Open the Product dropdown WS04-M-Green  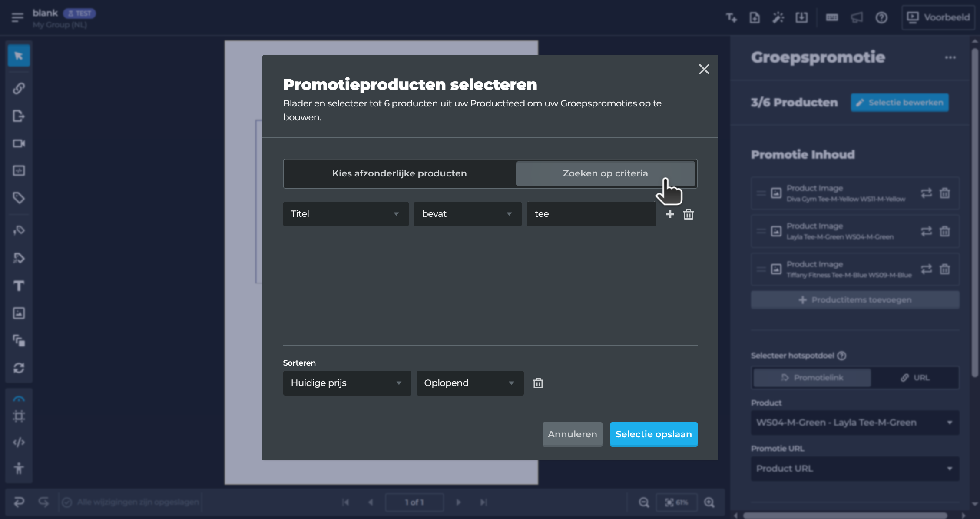pos(855,423)
